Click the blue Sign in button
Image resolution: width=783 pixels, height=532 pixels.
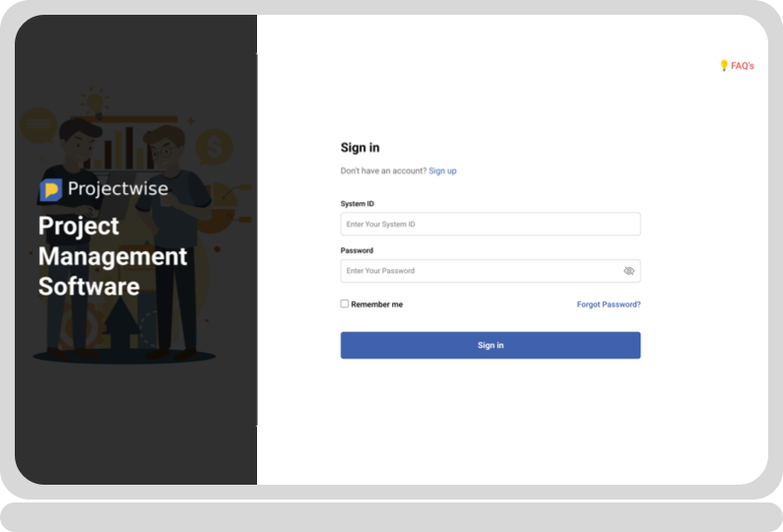(490, 345)
